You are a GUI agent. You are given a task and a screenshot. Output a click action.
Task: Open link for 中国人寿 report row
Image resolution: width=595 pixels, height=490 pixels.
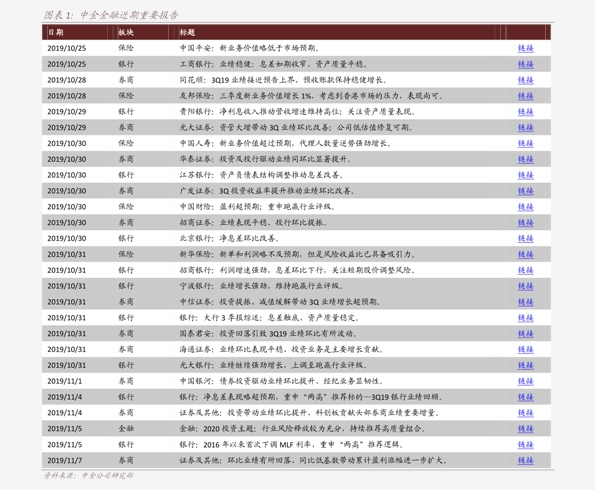[526, 143]
